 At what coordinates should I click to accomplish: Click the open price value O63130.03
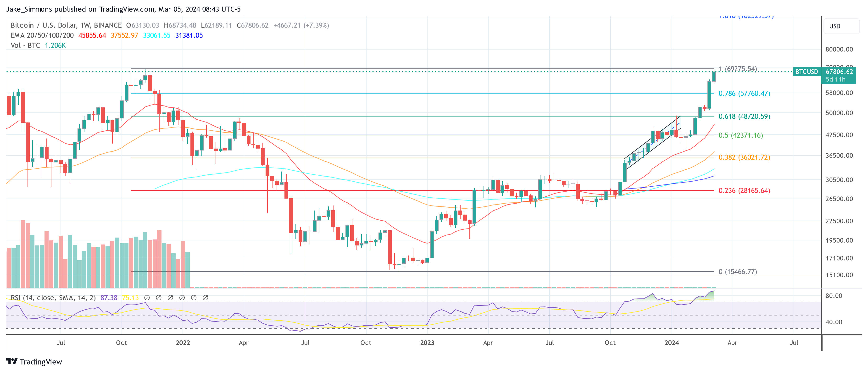coord(143,25)
